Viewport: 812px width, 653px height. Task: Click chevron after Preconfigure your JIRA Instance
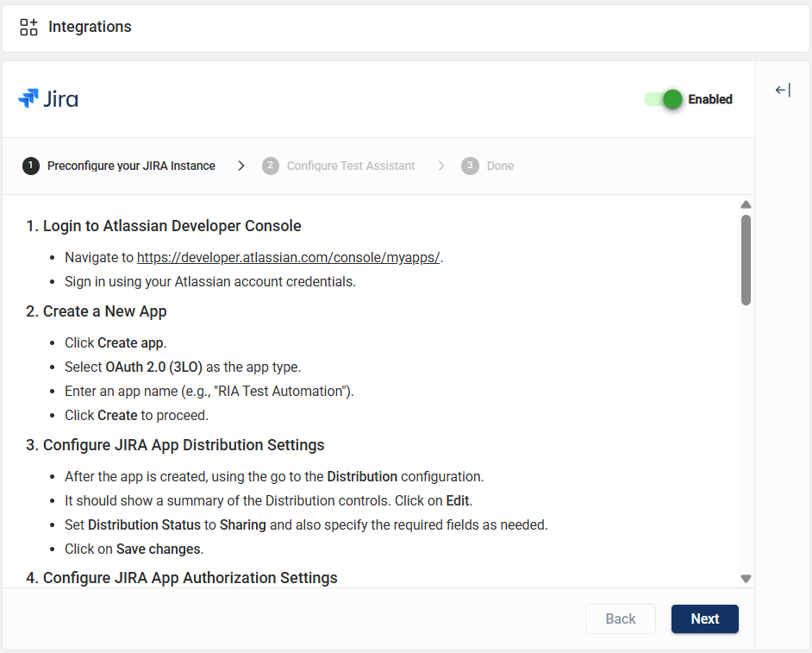241,166
